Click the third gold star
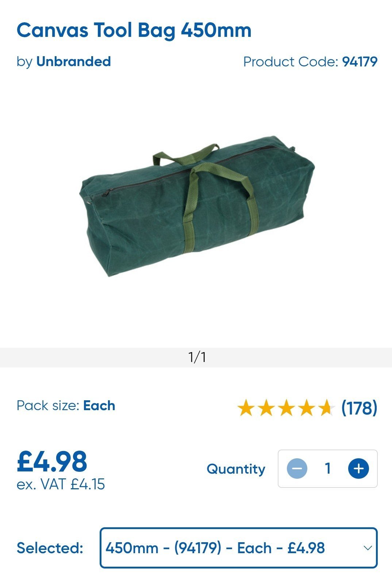Image resolution: width=392 pixels, height=582 pixels. coord(286,408)
